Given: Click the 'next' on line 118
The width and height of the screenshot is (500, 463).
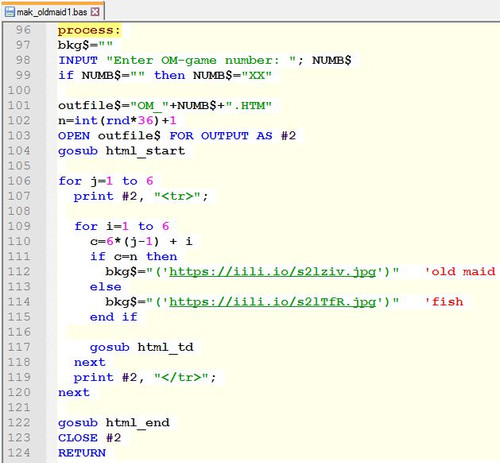Looking at the screenshot, I should [90, 362].
